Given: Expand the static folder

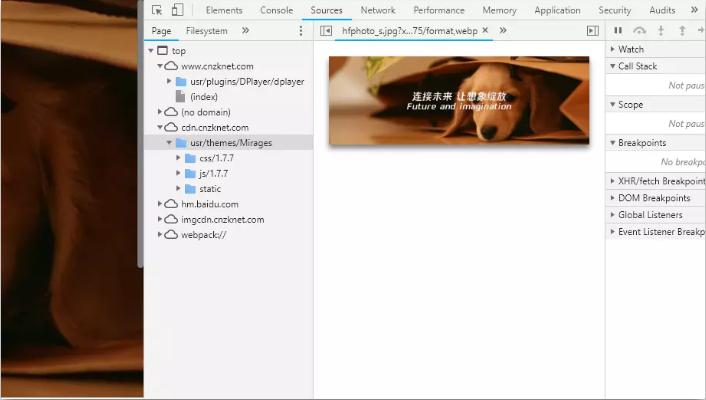Looking at the screenshot, I should coord(178,189).
